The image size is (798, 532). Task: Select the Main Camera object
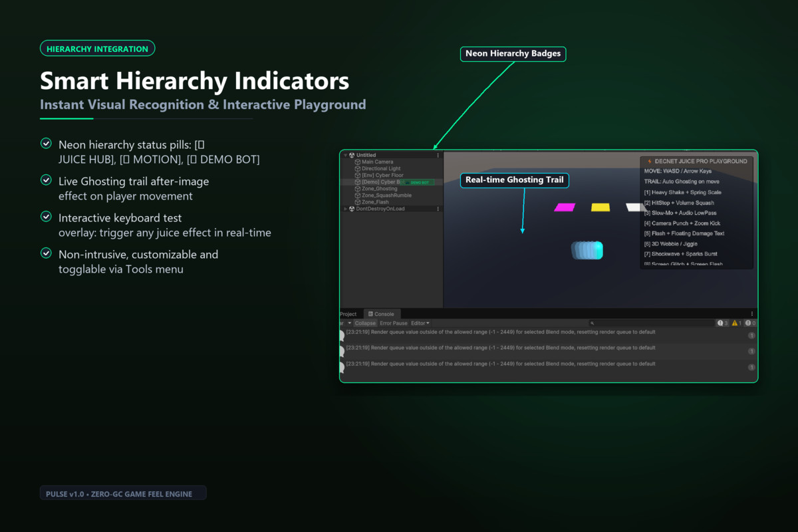coord(377,162)
